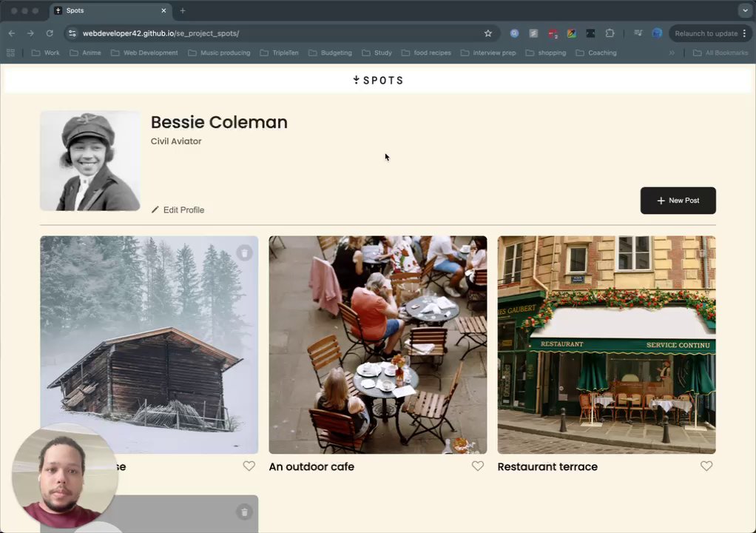Screen dimensions: 756x533
Task: Open the Work bookmarks folder
Action: pyautogui.click(x=46, y=53)
